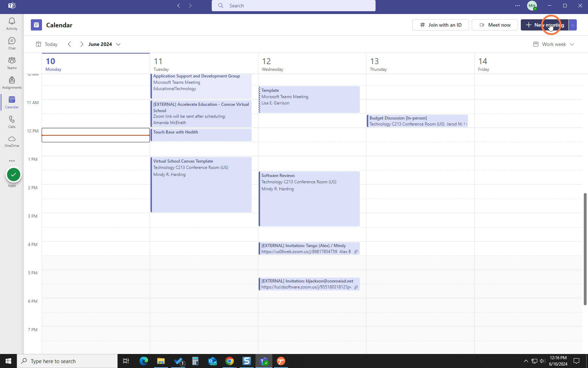Open Microsoft Edge from the taskbar
This screenshot has width=588, height=368.
(144, 361)
